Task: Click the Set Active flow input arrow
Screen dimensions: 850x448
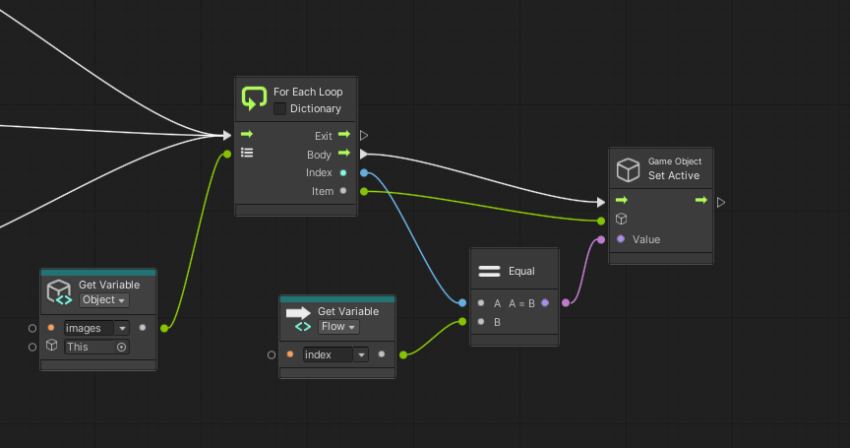Action: tap(621, 200)
